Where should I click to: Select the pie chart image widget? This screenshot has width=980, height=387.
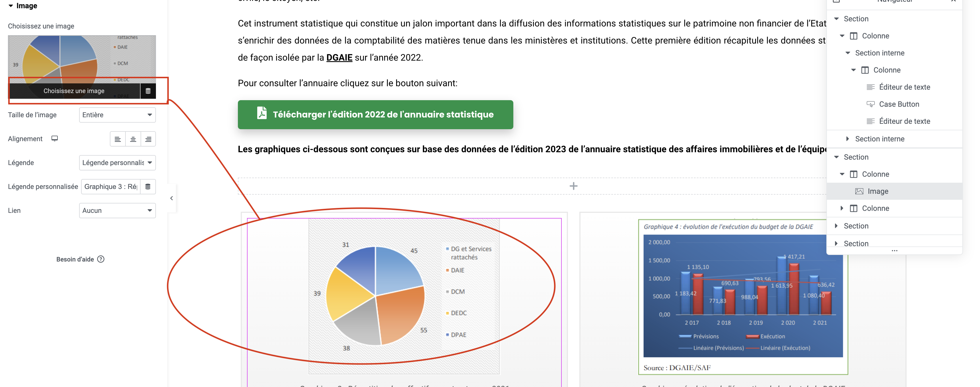404,297
